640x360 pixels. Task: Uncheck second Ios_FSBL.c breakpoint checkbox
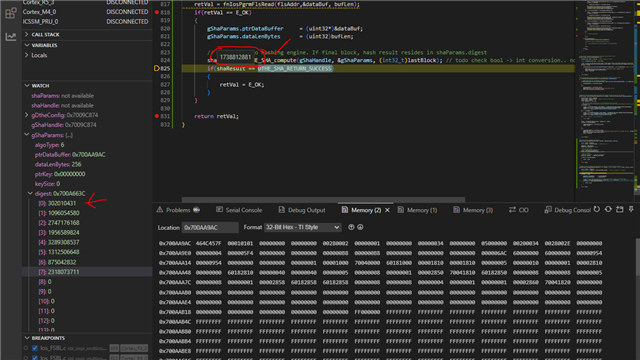(35, 358)
